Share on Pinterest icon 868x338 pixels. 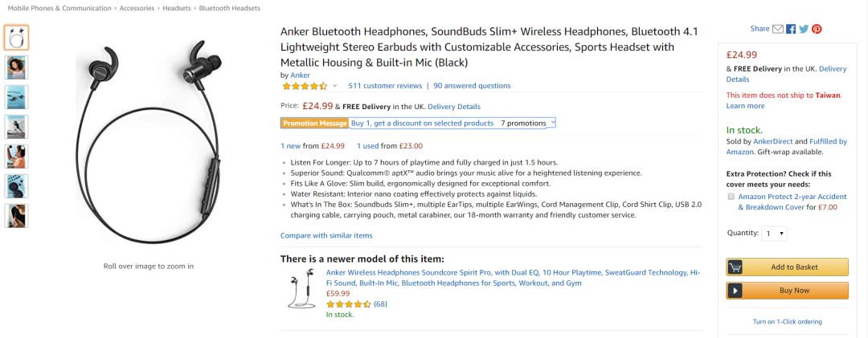click(x=817, y=29)
